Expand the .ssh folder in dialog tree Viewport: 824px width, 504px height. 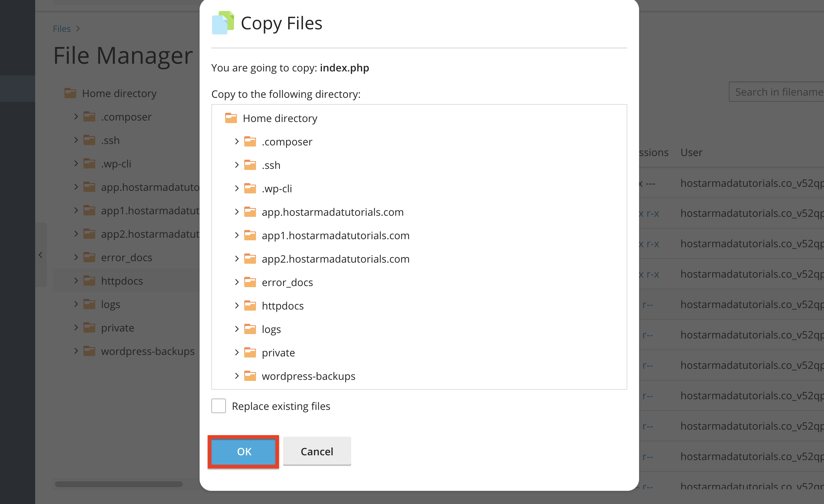[237, 165]
